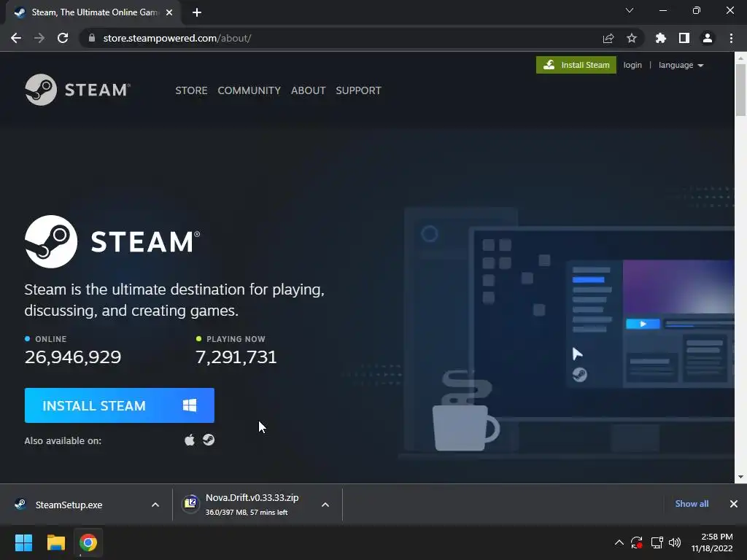This screenshot has width=747, height=560.
Task: Click the large Steam logo above tagline
Action: pyautogui.click(x=112, y=241)
